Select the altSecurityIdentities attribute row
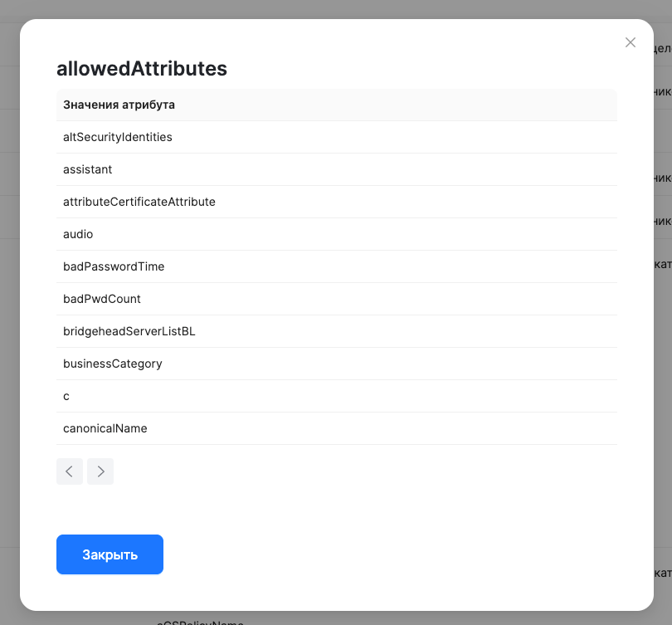This screenshot has width=672, height=625. tap(117, 137)
